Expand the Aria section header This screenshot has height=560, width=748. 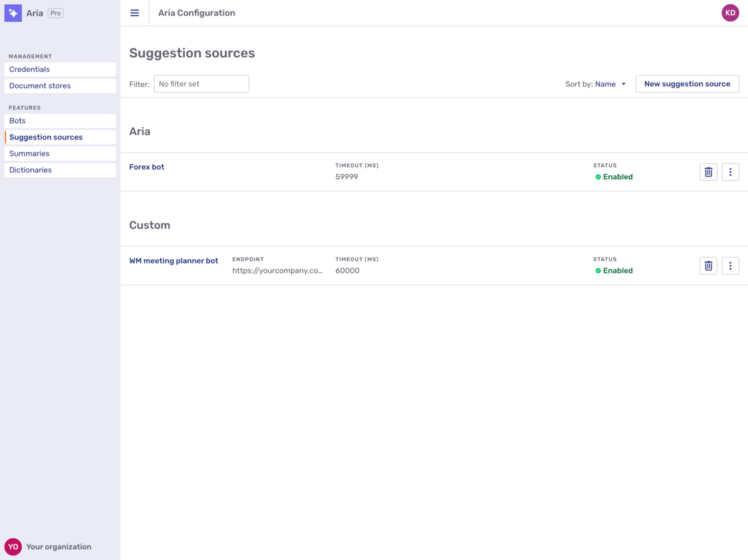point(140,131)
